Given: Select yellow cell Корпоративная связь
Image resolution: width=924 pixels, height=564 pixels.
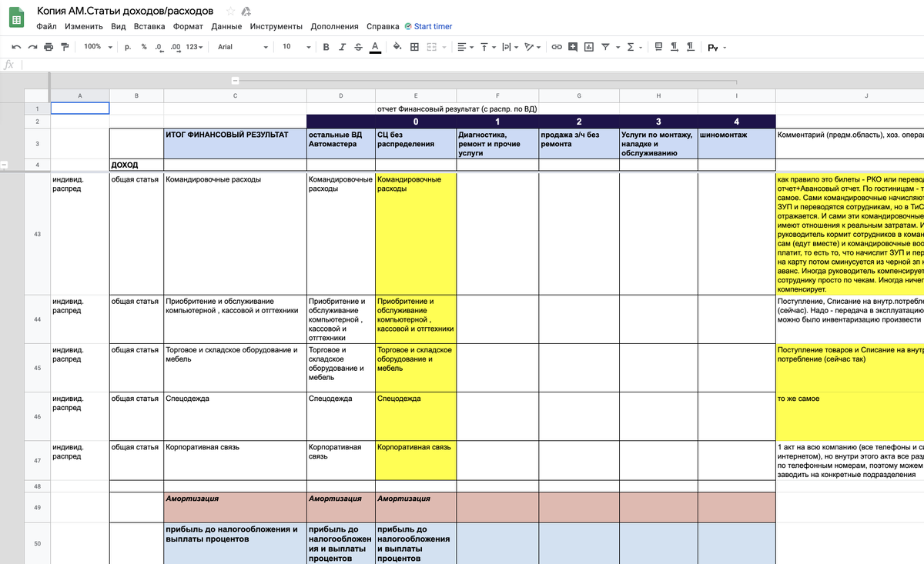Looking at the screenshot, I should tap(416, 459).
